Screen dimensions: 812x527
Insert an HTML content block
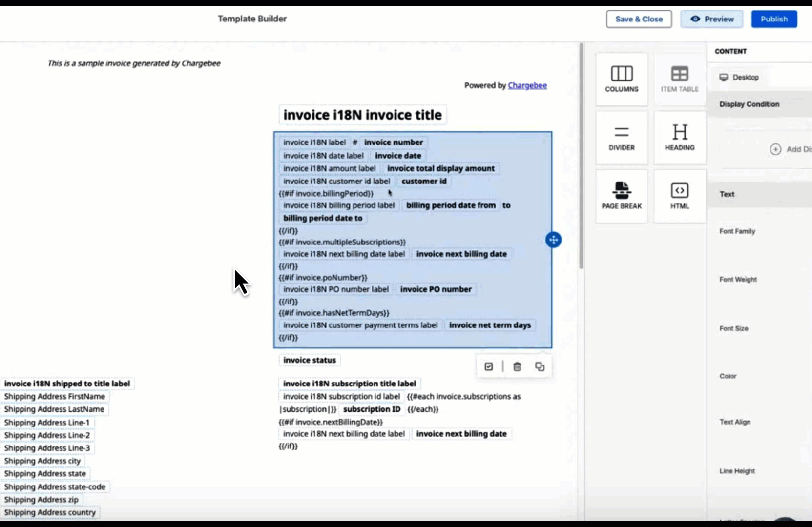coord(679,196)
